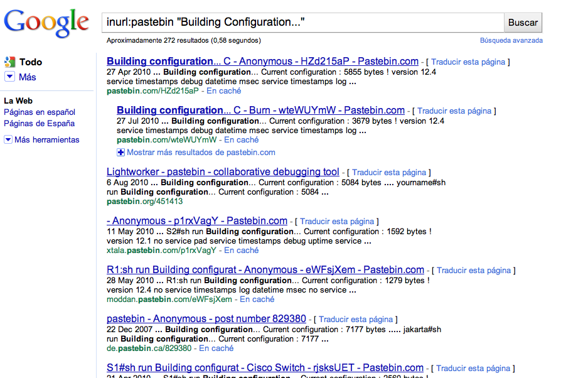Select the Todo icon in sidebar
This screenshot has height=378, width=588.
pyautogui.click(x=9, y=62)
